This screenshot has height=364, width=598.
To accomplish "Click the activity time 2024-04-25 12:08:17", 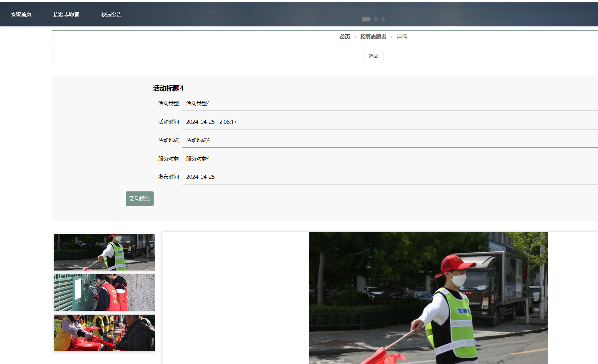I will tap(211, 122).
